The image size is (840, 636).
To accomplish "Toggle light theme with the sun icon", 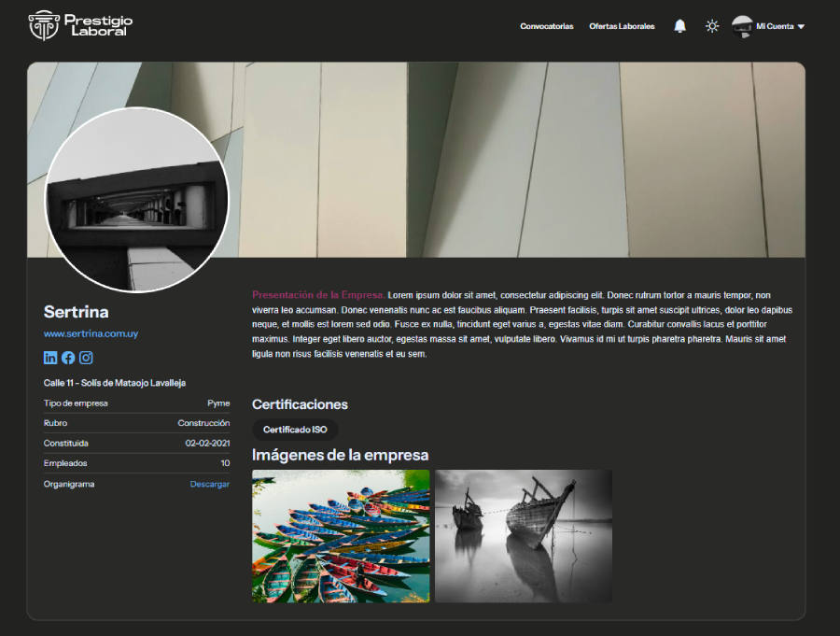I will (712, 26).
